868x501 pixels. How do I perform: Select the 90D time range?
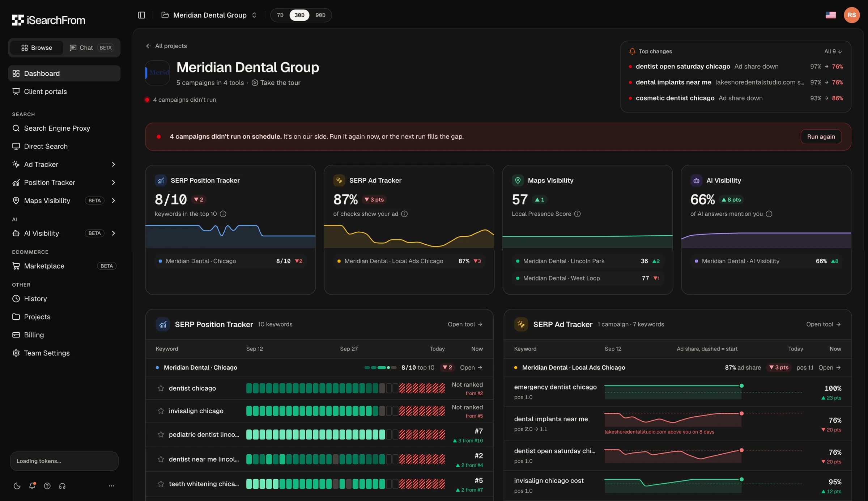click(320, 15)
